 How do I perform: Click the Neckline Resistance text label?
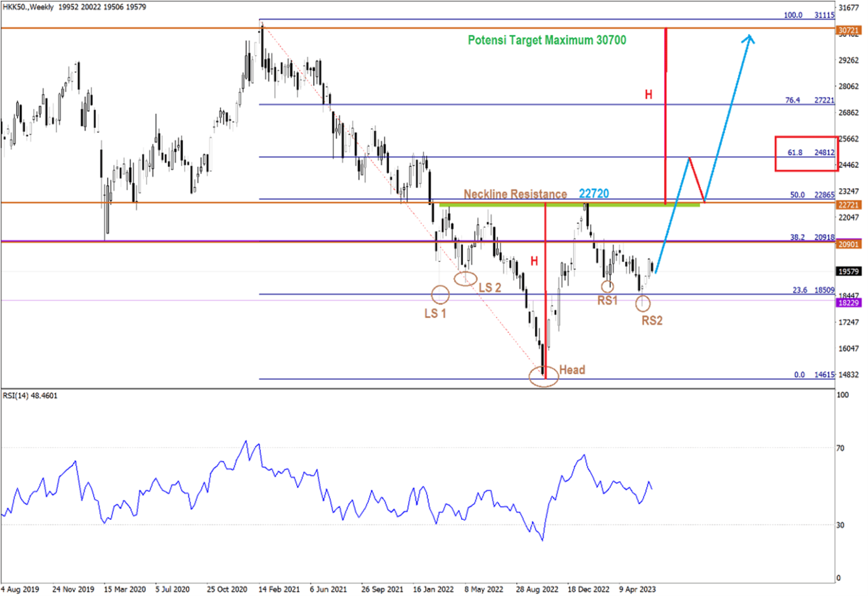click(515, 194)
